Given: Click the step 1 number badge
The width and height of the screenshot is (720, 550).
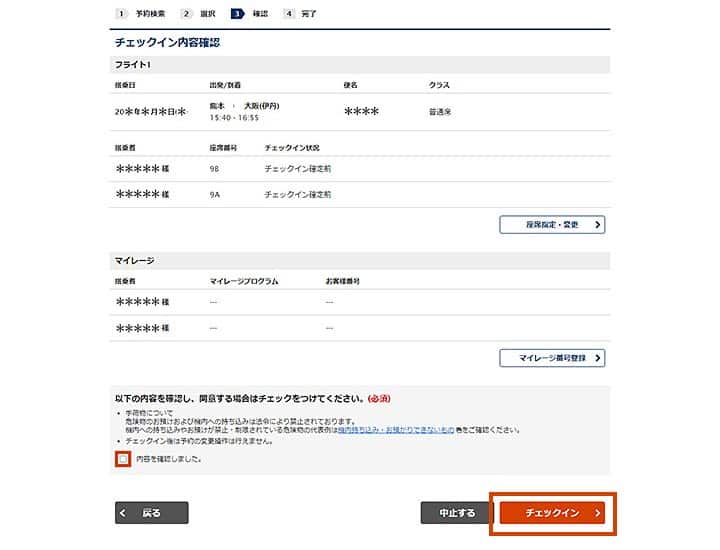Looking at the screenshot, I should click(x=121, y=14).
